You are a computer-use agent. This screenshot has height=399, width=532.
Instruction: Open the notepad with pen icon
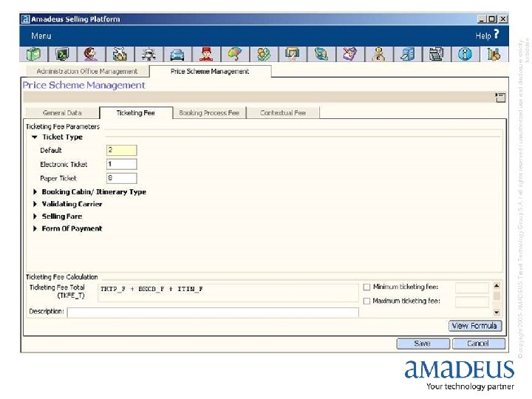click(349, 54)
